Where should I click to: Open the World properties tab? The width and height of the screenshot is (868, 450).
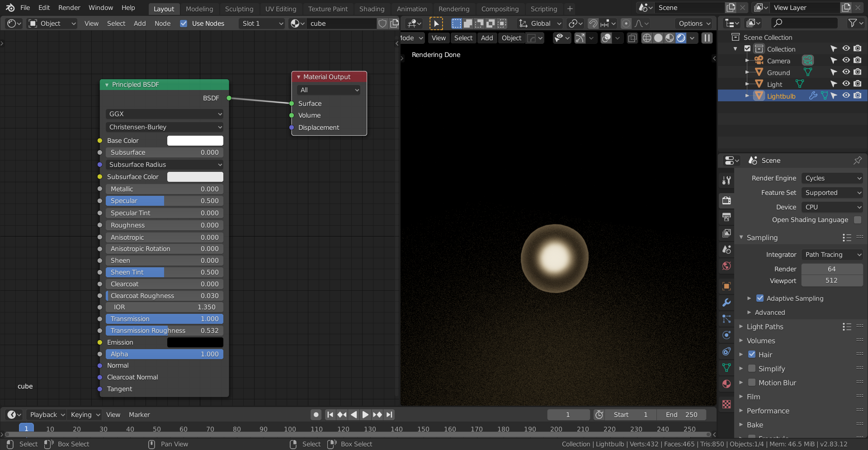[x=726, y=266]
